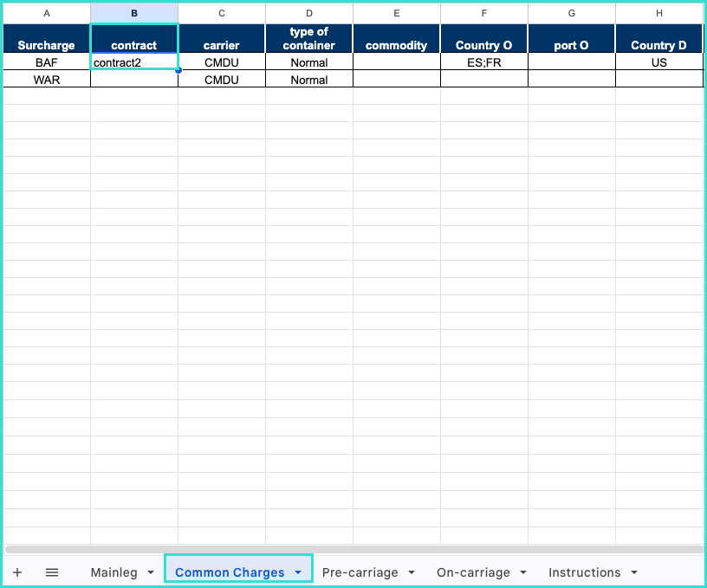Viewport: 707px width, 588px height.
Task: Click the ES;FR Country O cell
Action: pyautogui.click(x=483, y=62)
